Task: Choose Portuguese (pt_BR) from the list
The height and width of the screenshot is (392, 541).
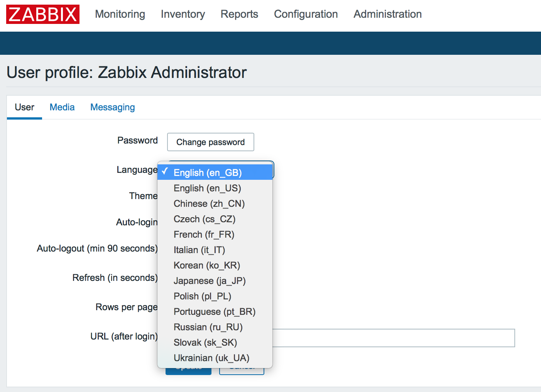Action: tap(215, 311)
